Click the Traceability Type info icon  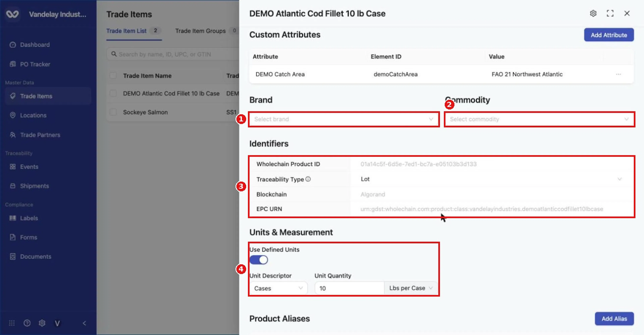click(308, 179)
